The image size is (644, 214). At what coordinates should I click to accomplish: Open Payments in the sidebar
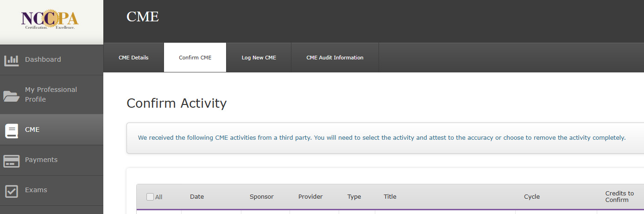pyautogui.click(x=41, y=160)
